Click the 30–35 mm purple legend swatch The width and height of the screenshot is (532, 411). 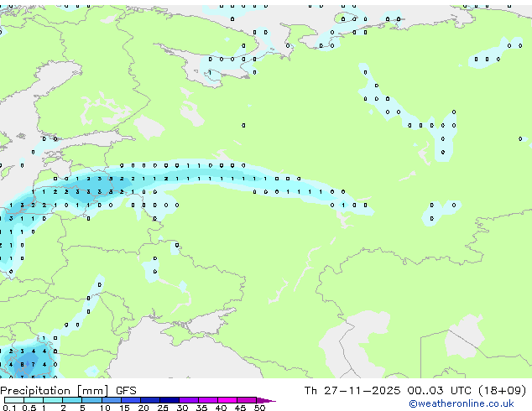189,400
